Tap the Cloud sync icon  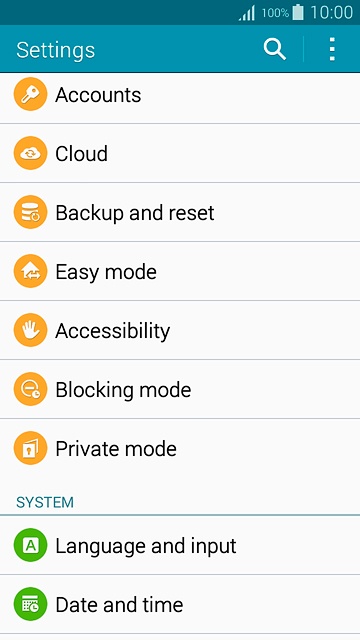pos(31,153)
